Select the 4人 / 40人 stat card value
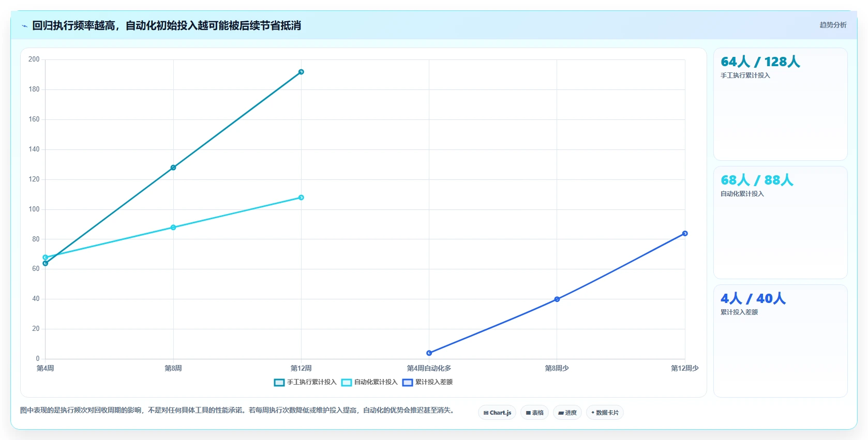 click(x=753, y=298)
